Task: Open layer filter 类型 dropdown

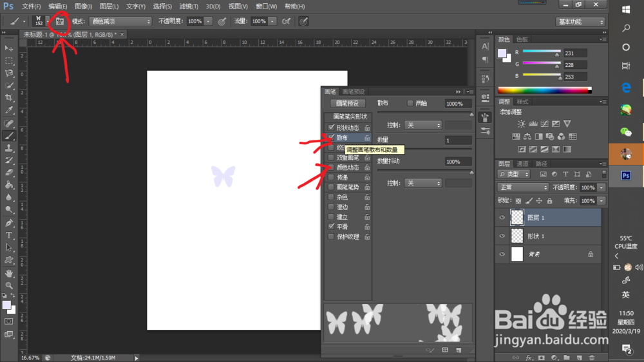Action: (514, 174)
